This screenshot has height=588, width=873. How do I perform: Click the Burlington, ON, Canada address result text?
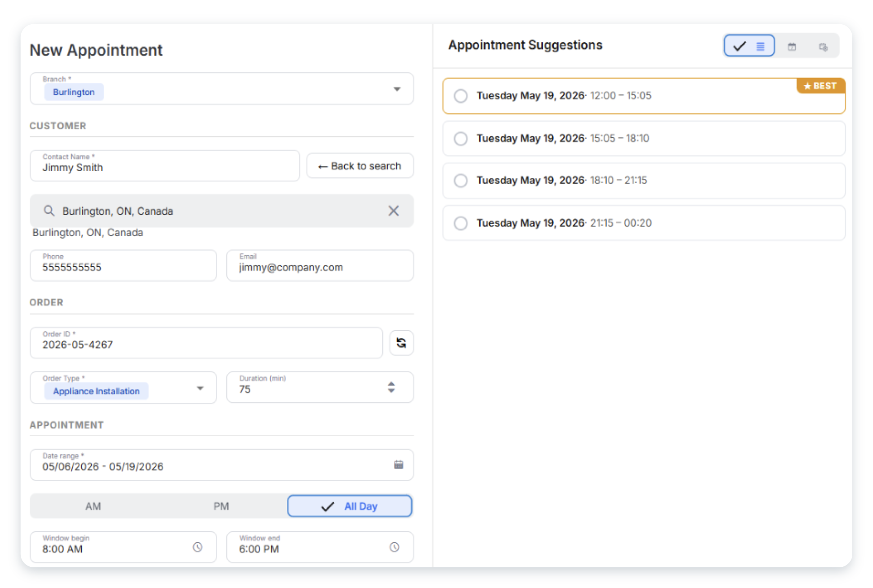pyautogui.click(x=88, y=233)
